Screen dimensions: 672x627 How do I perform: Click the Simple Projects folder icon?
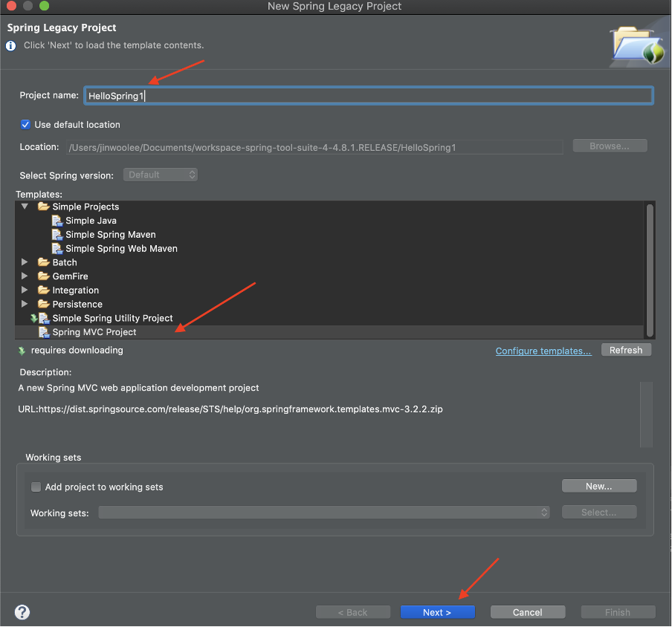43,207
